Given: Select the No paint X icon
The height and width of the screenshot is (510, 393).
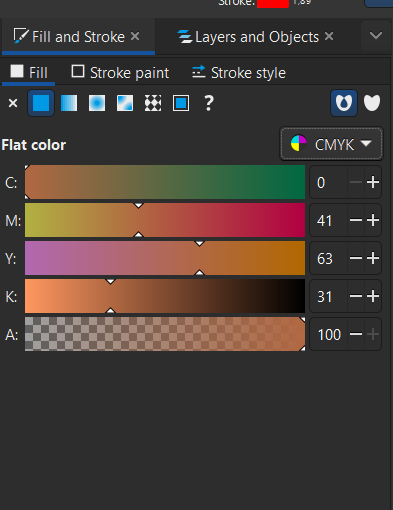Looking at the screenshot, I should pos(13,103).
